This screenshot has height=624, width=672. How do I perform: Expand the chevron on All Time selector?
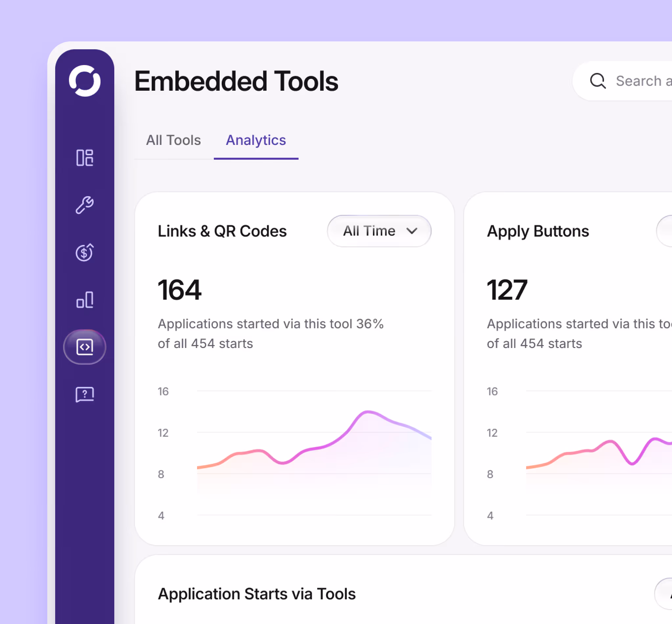(x=413, y=231)
